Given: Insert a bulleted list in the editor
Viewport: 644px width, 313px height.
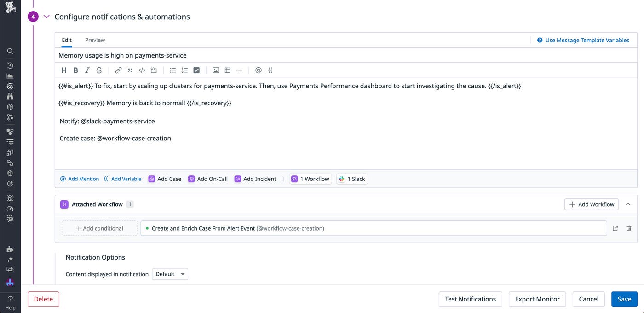Looking at the screenshot, I should pos(172,70).
